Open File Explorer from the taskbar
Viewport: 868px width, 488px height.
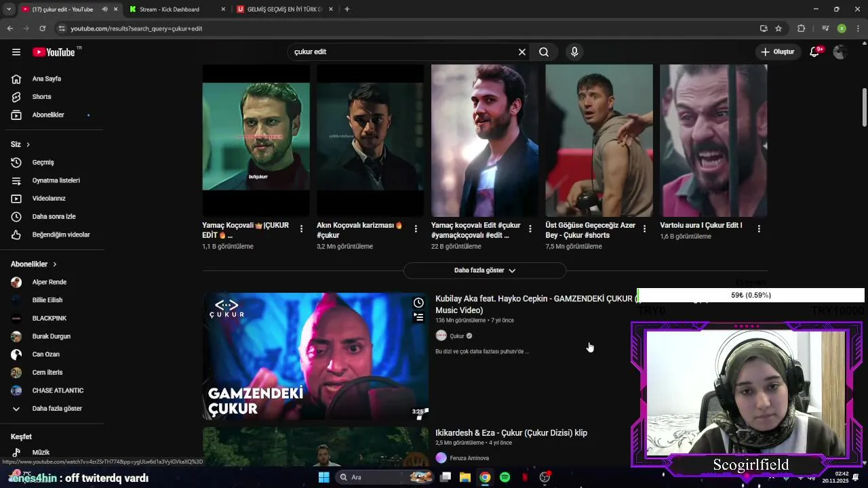point(465,477)
